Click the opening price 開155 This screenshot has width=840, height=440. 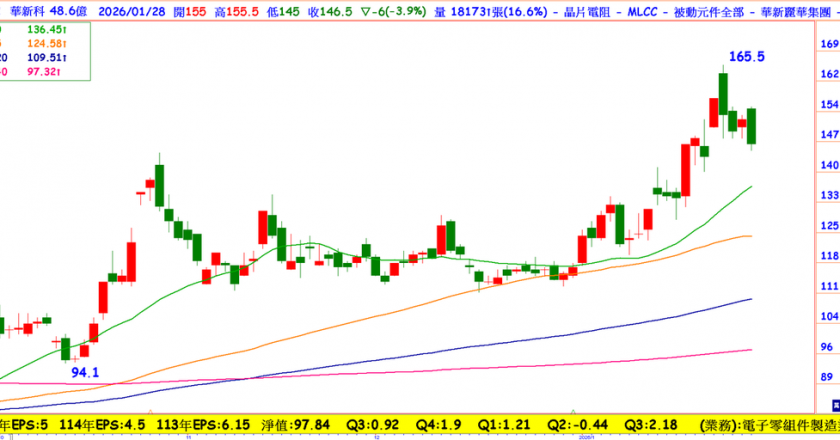(190, 11)
